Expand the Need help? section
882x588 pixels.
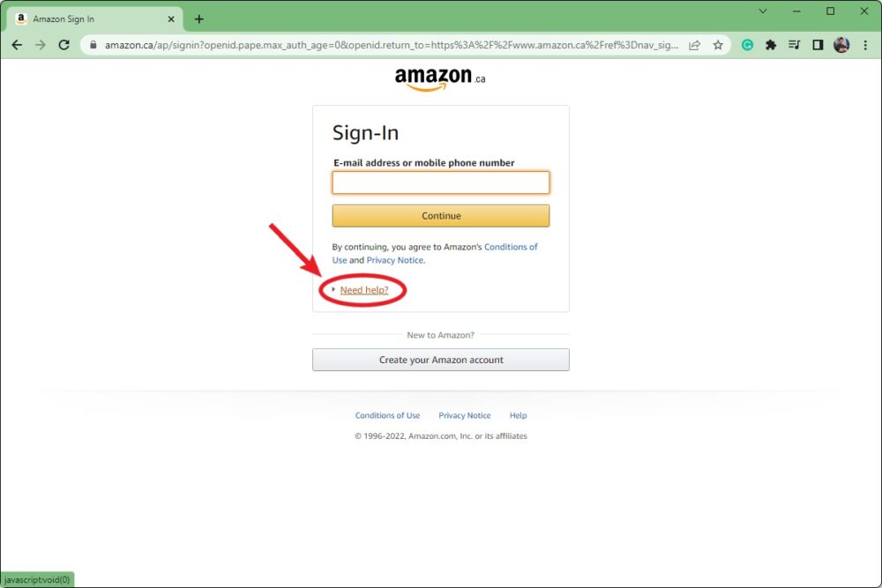[x=364, y=290]
